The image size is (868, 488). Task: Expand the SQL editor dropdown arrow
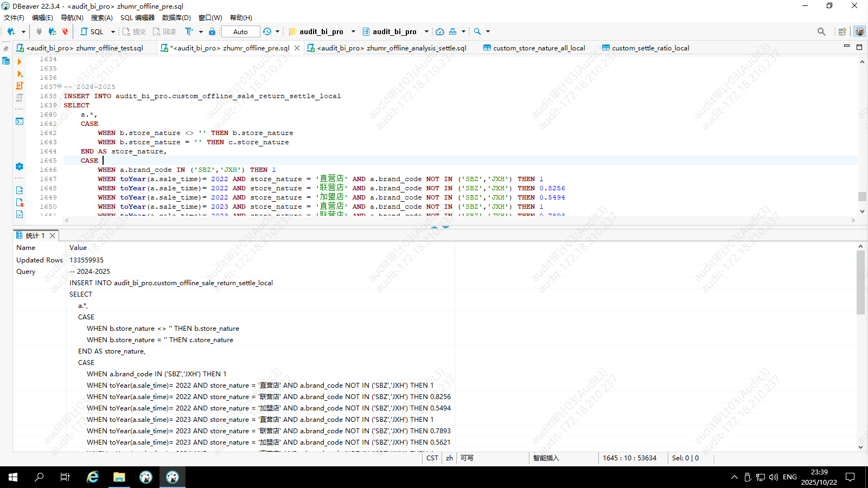(x=113, y=31)
